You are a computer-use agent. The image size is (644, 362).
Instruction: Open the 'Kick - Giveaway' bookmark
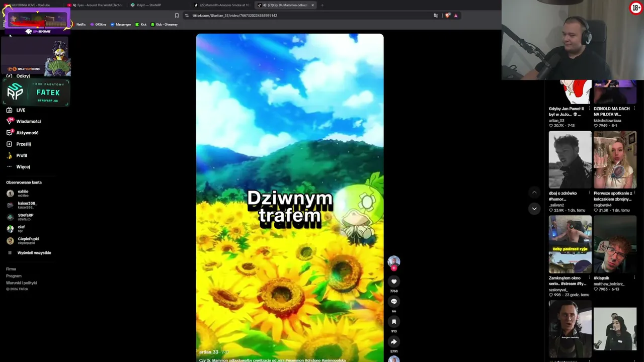[165, 25]
